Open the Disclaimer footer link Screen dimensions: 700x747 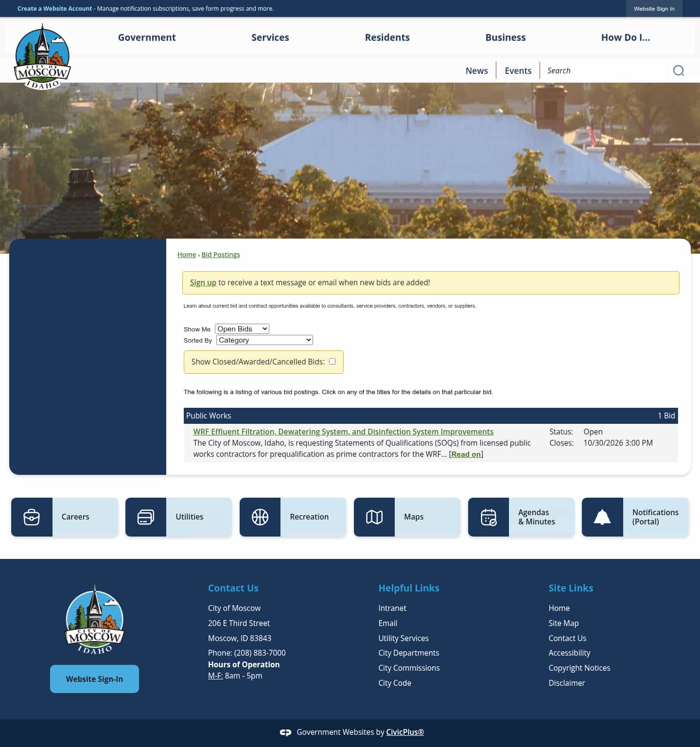point(567,683)
